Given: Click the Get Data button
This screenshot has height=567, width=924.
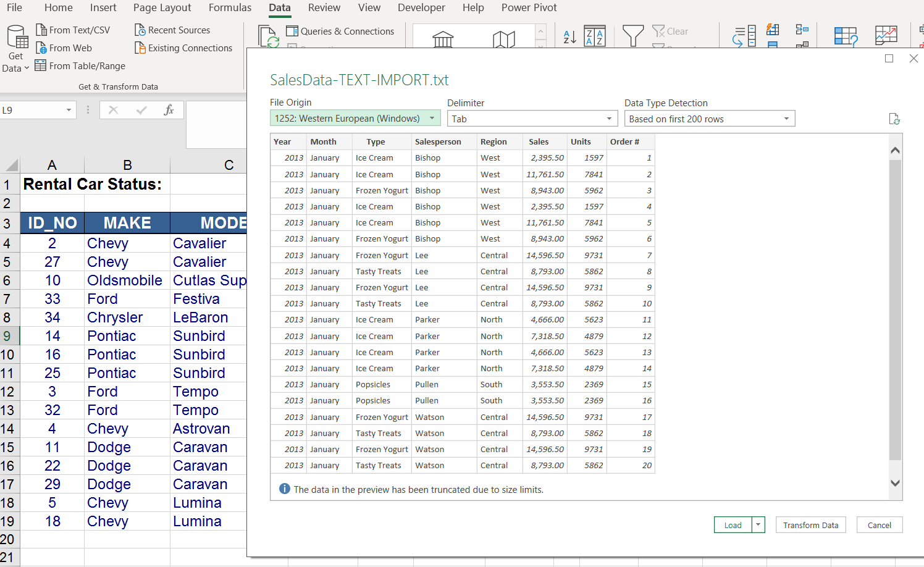Looking at the screenshot, I should pos(16,49).
